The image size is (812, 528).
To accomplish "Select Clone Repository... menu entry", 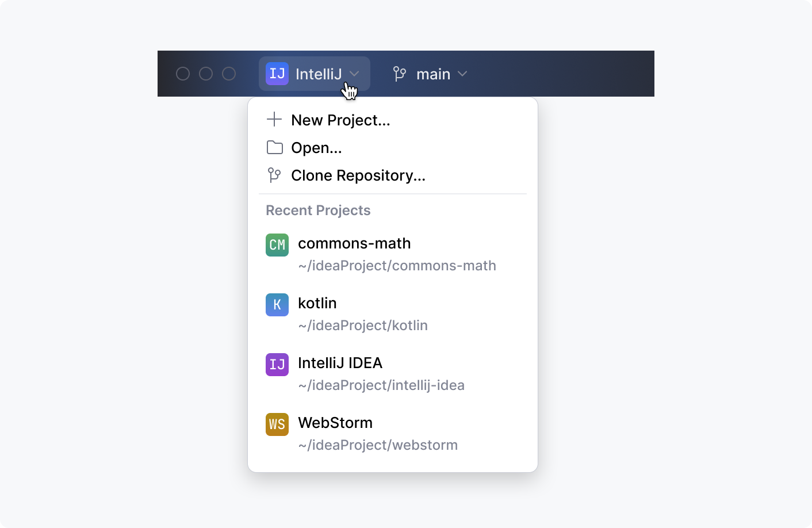I will 358,175.
